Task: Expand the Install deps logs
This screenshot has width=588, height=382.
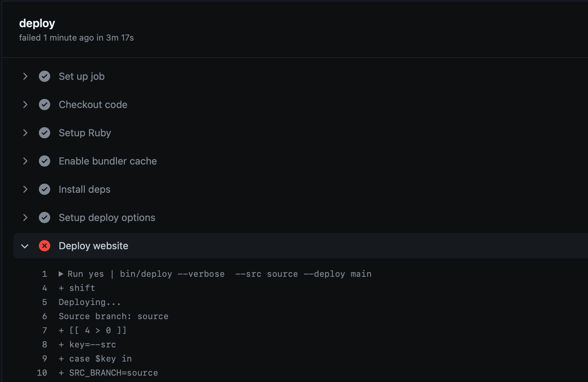Action: pos(25,189)
